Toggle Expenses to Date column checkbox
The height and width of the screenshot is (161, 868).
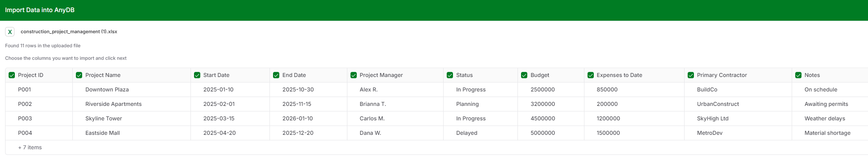[x=591, y=75]
